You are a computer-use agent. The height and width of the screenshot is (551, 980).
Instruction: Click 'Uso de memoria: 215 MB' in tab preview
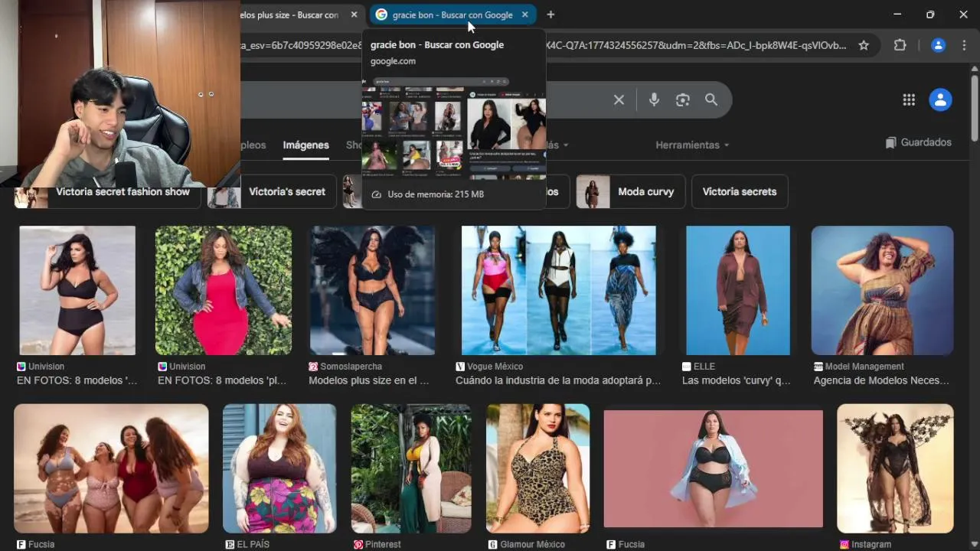tap(436, 194)
